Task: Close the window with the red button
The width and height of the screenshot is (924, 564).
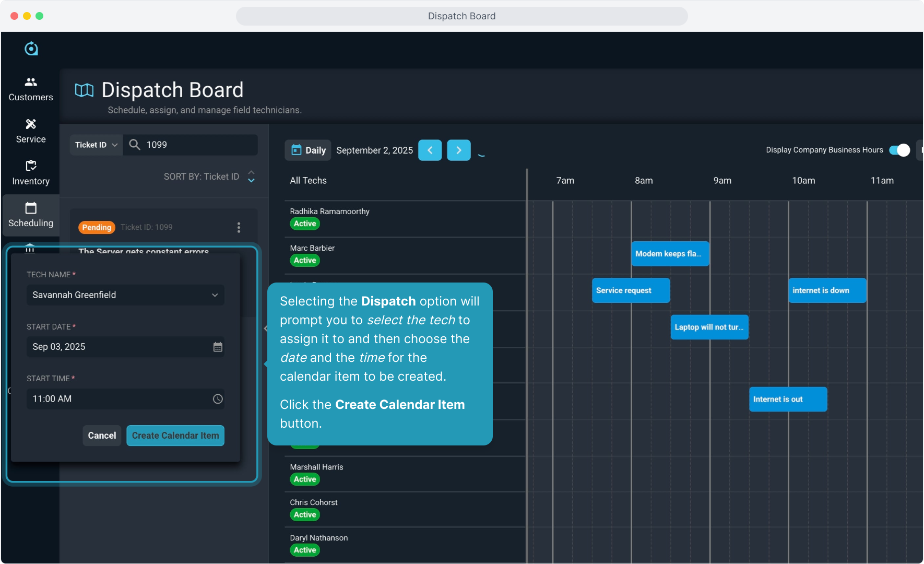Action: click(x=15, y=16)
